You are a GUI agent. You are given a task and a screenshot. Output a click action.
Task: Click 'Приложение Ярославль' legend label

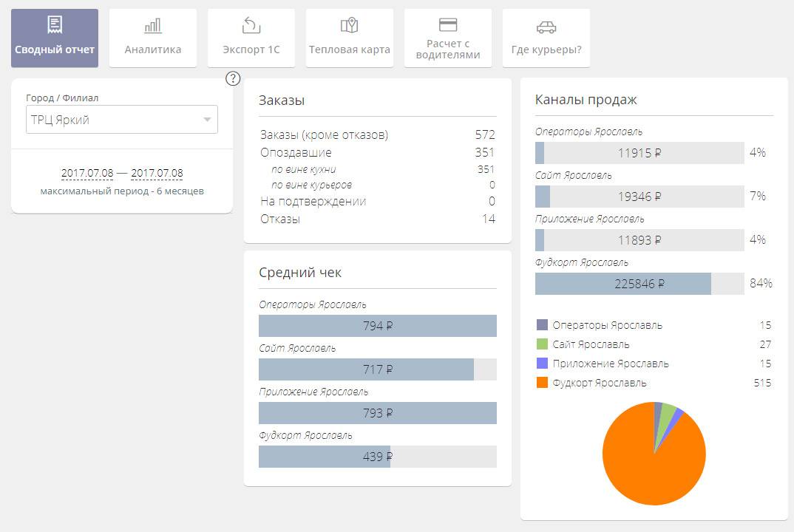[x=611, y=364]
